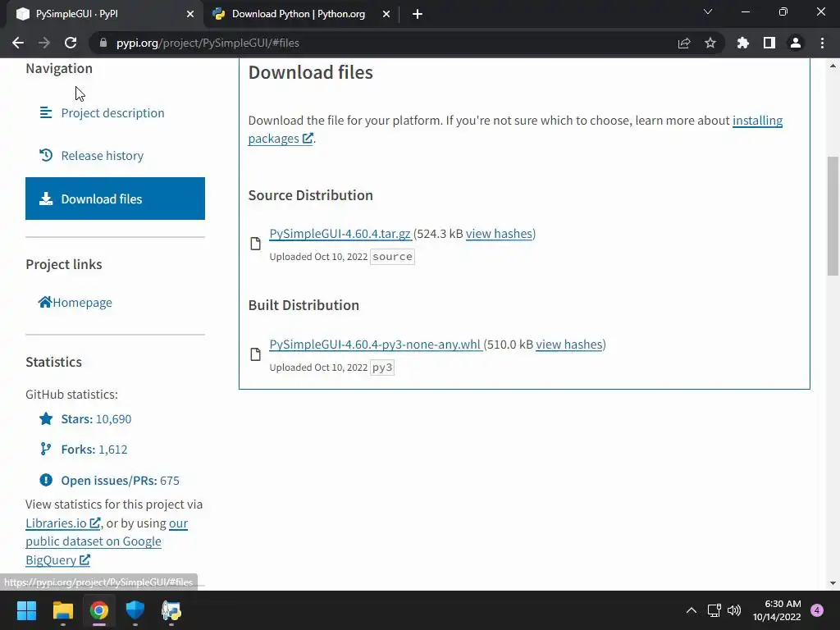Open Windows Security shield on taskbar

click(x=135, y=610)
